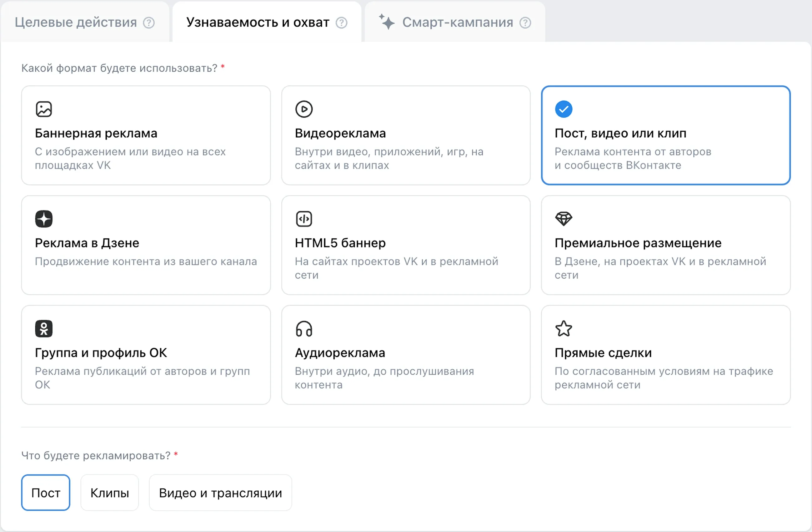Click the 'Что будете рекламировать?' label
Viewport: 812px width, 532px height.
[x=96, y=455]
